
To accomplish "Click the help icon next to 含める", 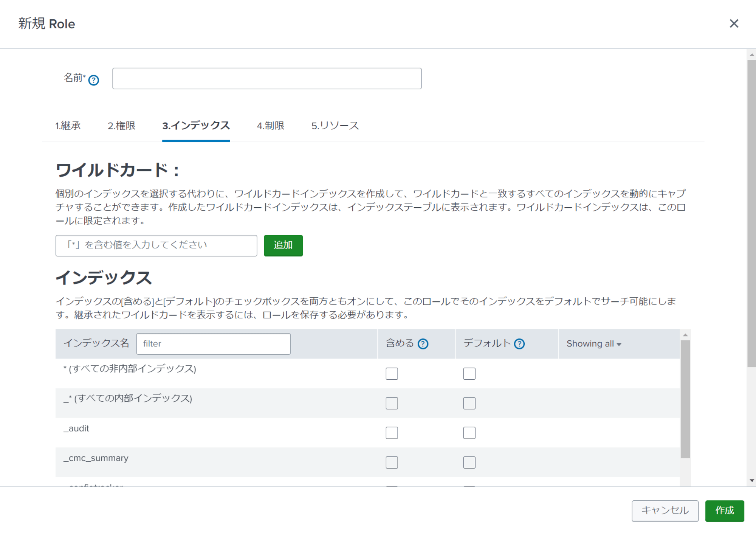I will (423, 344).
